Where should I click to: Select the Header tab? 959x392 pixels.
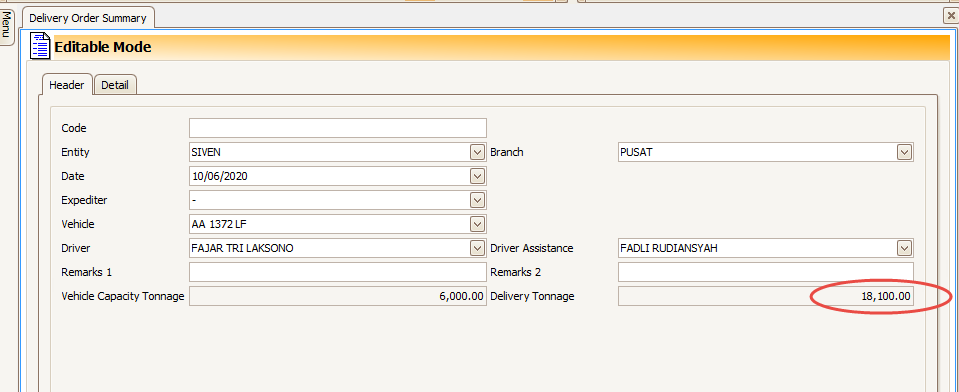[67, 85]
